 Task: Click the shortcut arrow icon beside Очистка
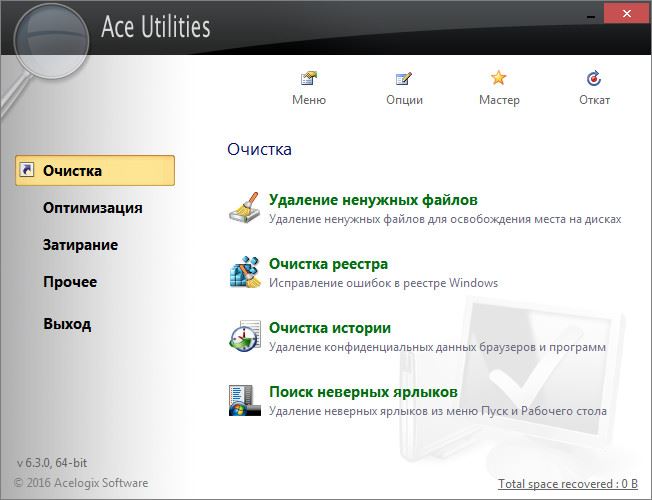[28, 170]
